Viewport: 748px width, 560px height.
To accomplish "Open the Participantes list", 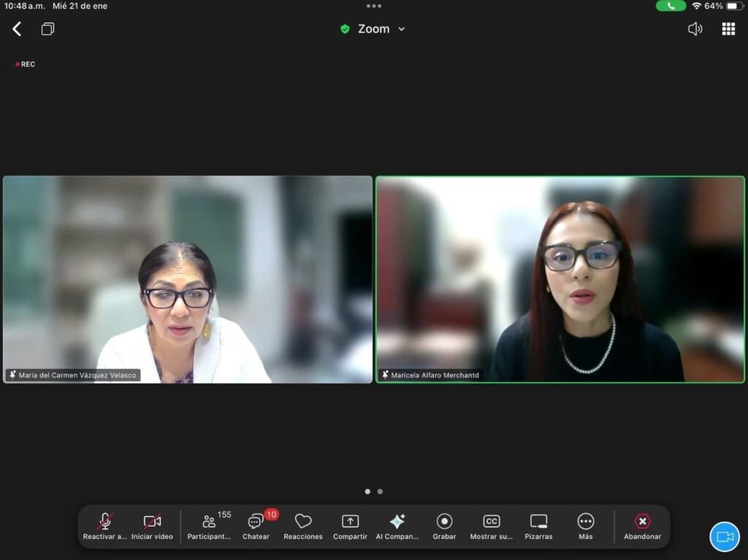I will 209,526.
